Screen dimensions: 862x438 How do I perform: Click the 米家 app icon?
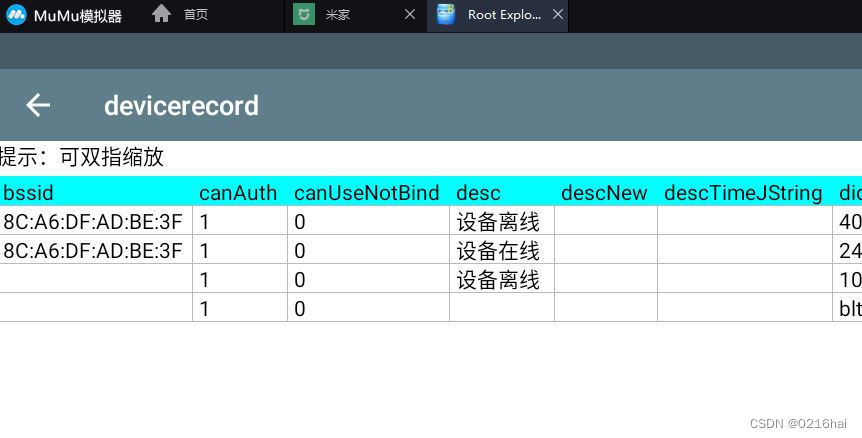[x=303, y=14]
